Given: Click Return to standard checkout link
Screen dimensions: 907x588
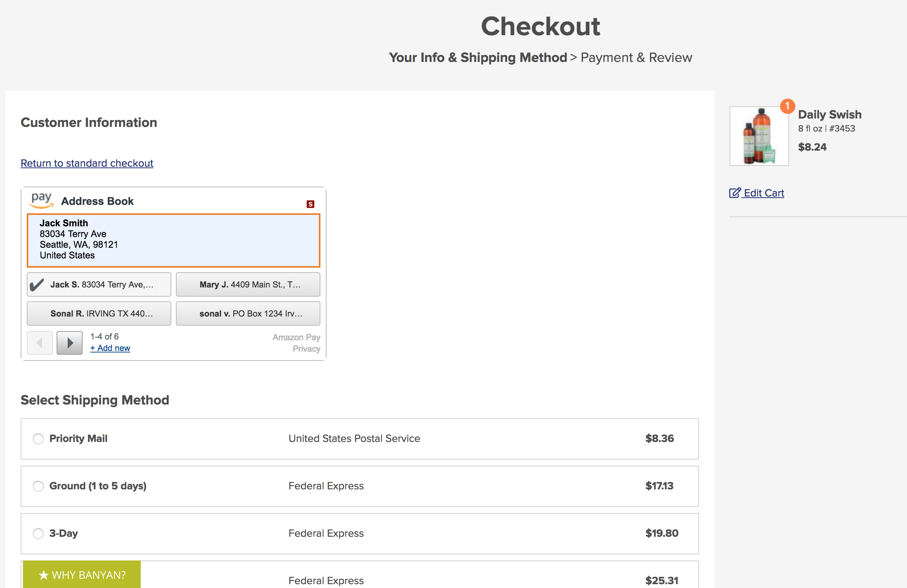Looking at the screenshot, I should coord(87,163).
